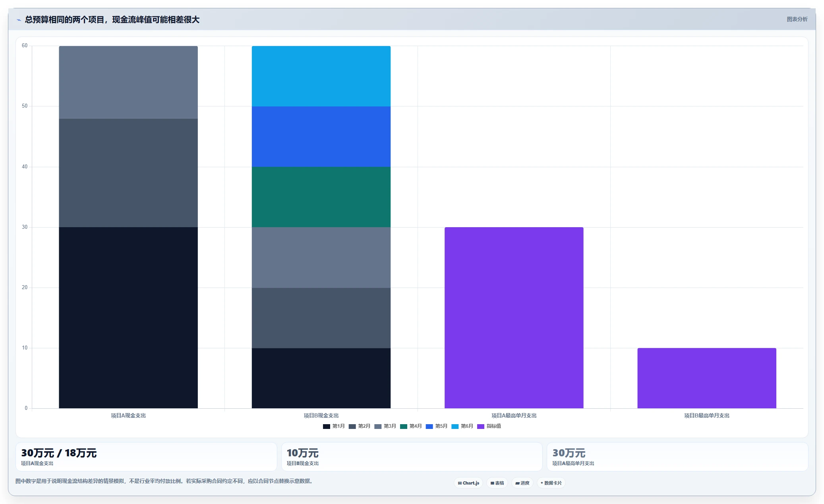Toggle the 第3月 legend series
This screenshot has height=504, width=824.
[385, 426]
